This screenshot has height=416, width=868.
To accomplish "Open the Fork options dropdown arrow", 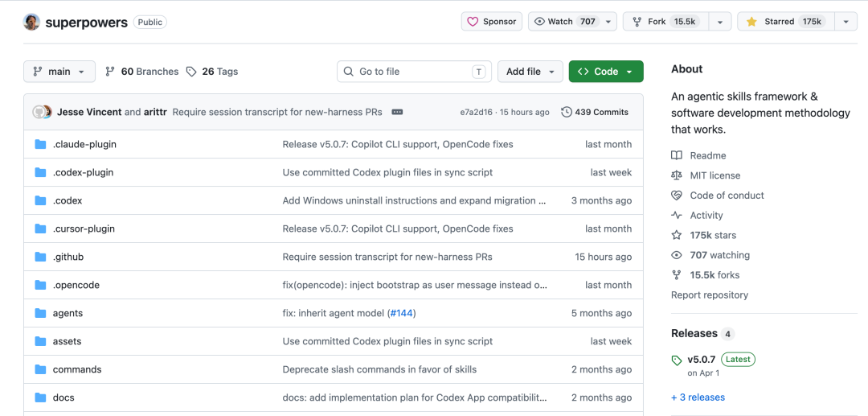I will point(719,22).
